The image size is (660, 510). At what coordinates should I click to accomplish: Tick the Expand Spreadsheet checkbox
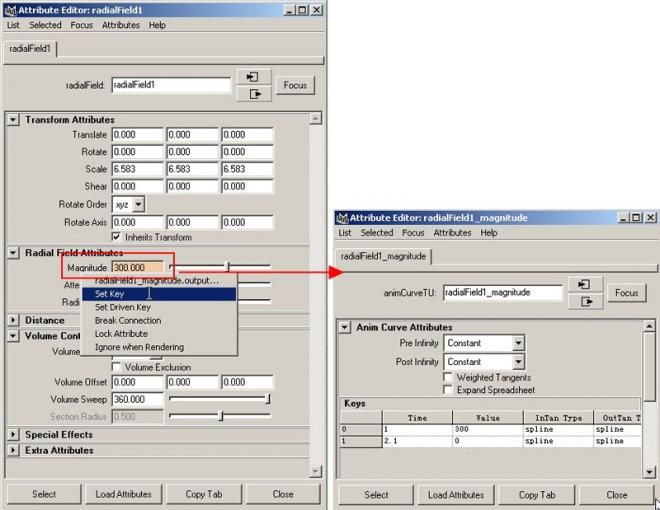coord(448,390)
